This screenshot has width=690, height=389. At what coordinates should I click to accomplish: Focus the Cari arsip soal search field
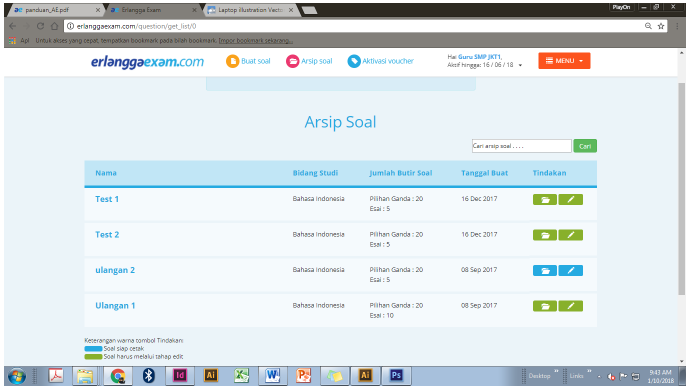coord(521,146)
